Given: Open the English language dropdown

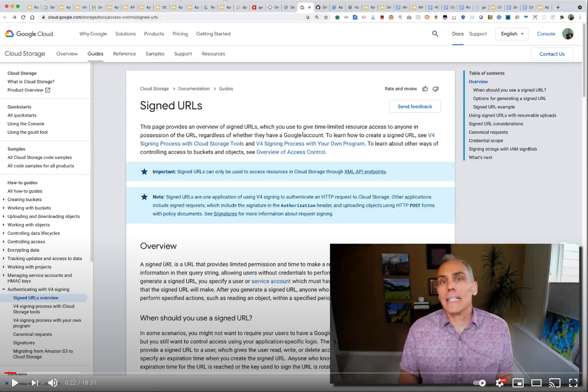Looking at the screenshot, I should [x=512, y=34].
